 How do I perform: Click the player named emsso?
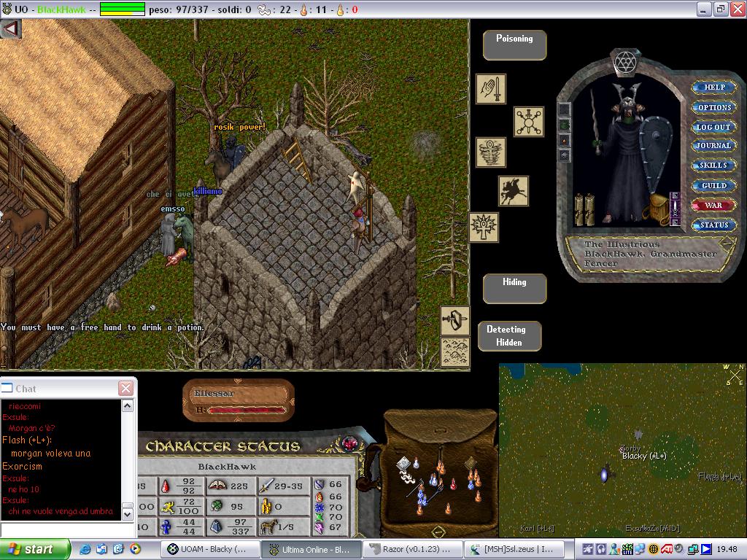(x=169, y=233)
